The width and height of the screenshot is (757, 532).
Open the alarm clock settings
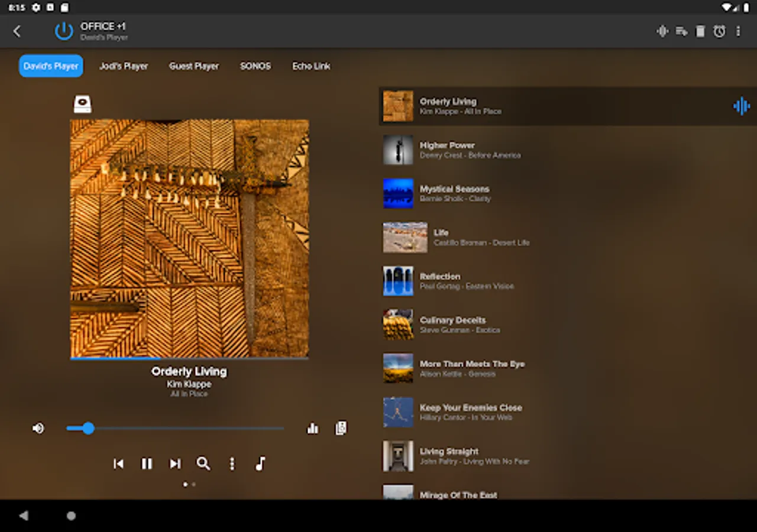[719, 31]
